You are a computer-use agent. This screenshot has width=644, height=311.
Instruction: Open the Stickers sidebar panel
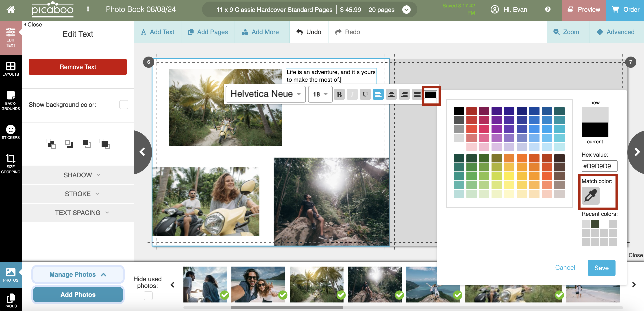click(11, 132)
